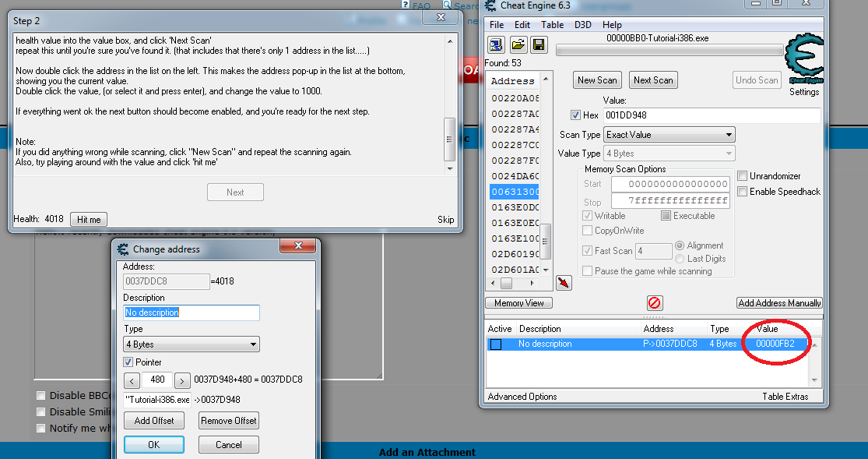Click the Step 2 instructions text scrollbar
The image size is (868, 459).
click(449, 104)
